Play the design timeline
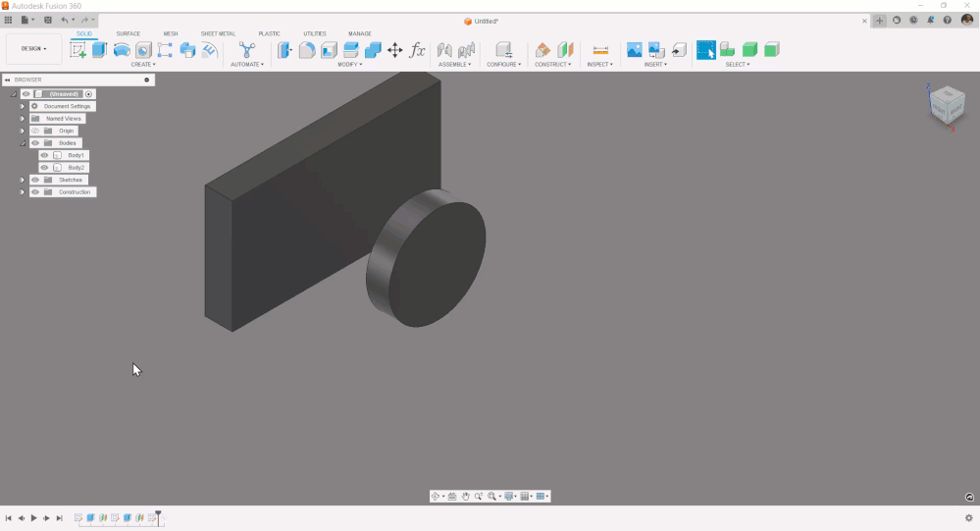Image resolution: width=980 pixels, height=531 pixels. 33,518
